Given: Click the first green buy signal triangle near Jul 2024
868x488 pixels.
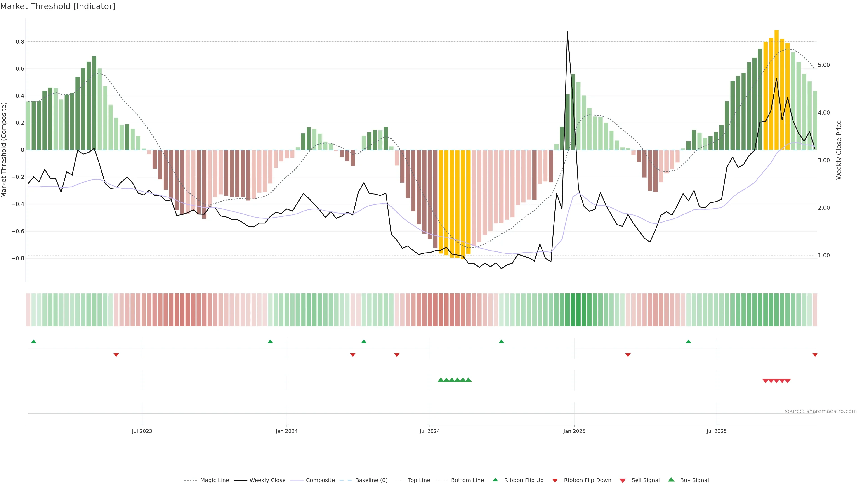Looking at the screenshot, I should tap(440, 380).
